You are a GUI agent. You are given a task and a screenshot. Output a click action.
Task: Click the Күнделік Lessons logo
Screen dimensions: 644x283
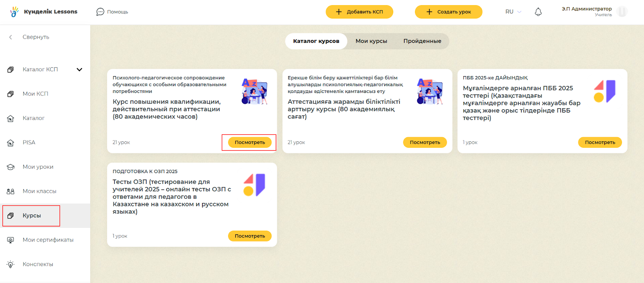coord(43,12)
